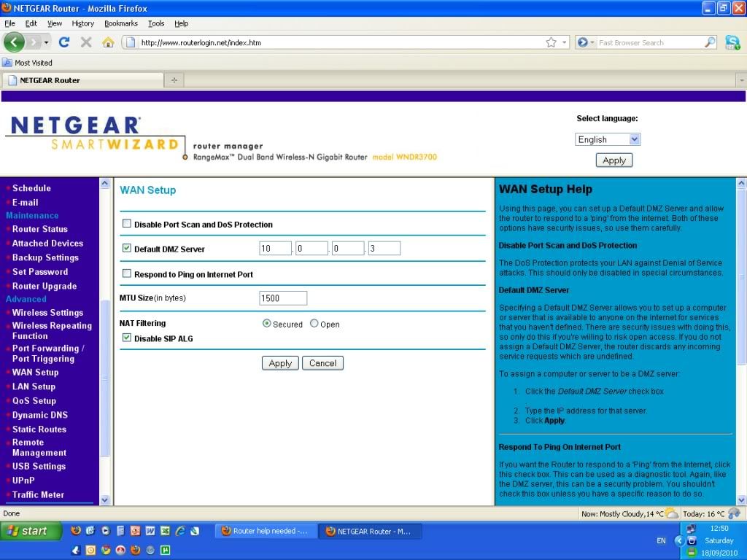Launch Internet Explorer from quick launch
The image size is (747, 560).
coord(180,531)
